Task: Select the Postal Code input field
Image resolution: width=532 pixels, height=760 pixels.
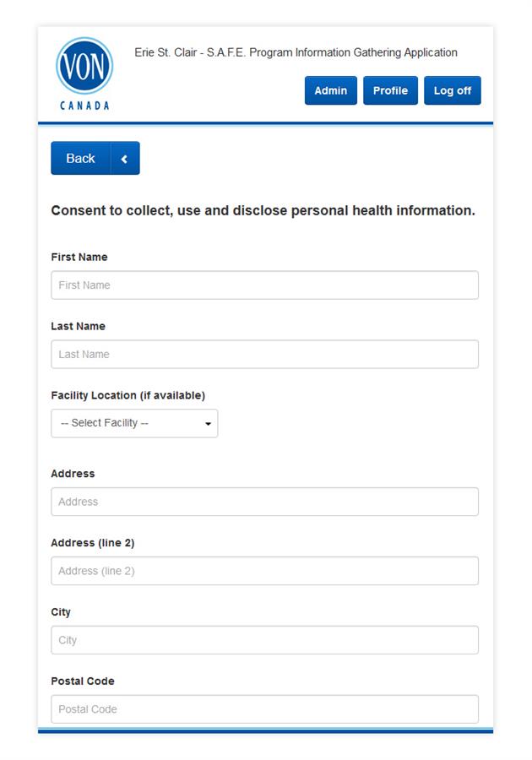Action: click(x=264, y=709)
